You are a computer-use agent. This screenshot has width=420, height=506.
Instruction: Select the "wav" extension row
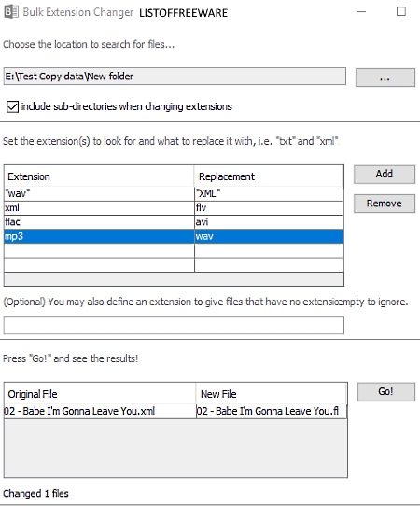tap(174, 193)
